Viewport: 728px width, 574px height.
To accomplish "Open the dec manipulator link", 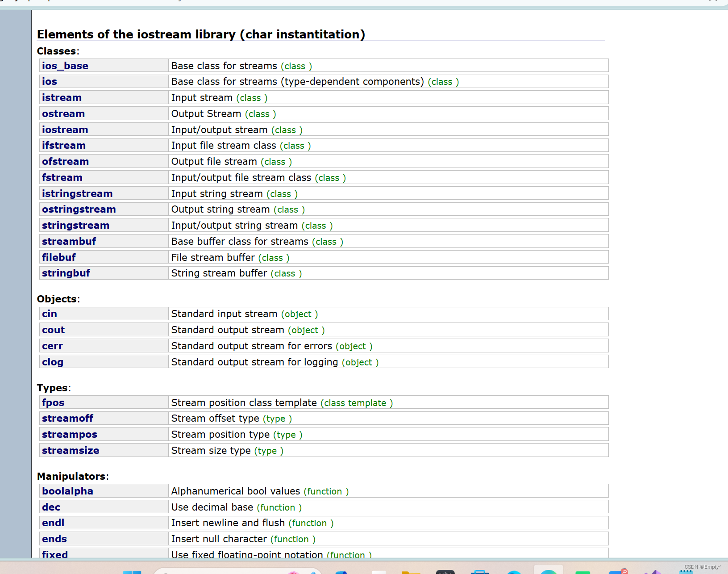I will pos(51,507).
